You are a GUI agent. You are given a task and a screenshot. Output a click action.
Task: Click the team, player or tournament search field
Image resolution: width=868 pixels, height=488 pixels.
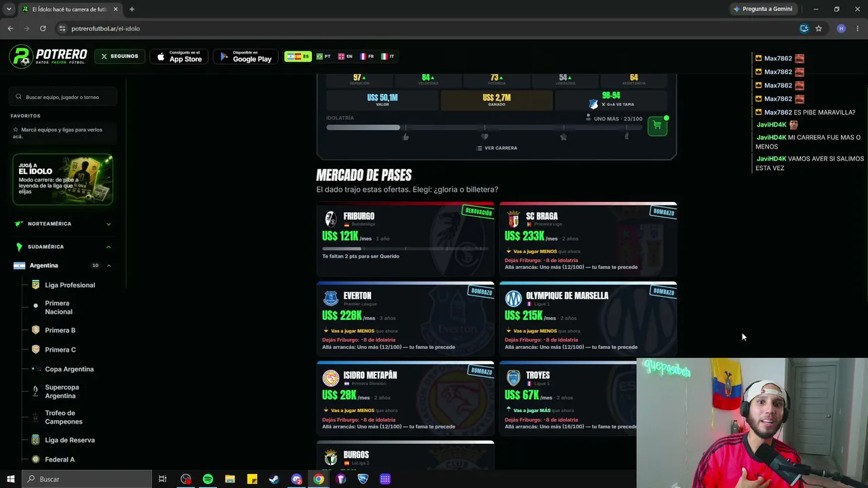point(64,97)
